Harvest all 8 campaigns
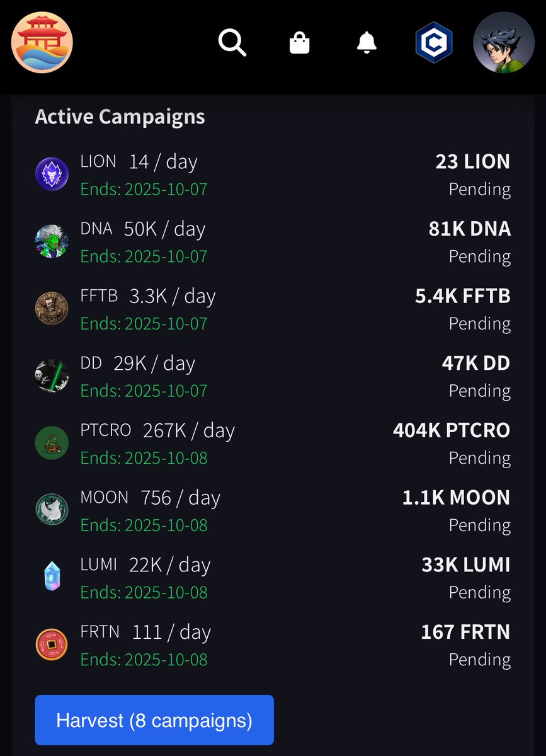 [x=154, y=720]
